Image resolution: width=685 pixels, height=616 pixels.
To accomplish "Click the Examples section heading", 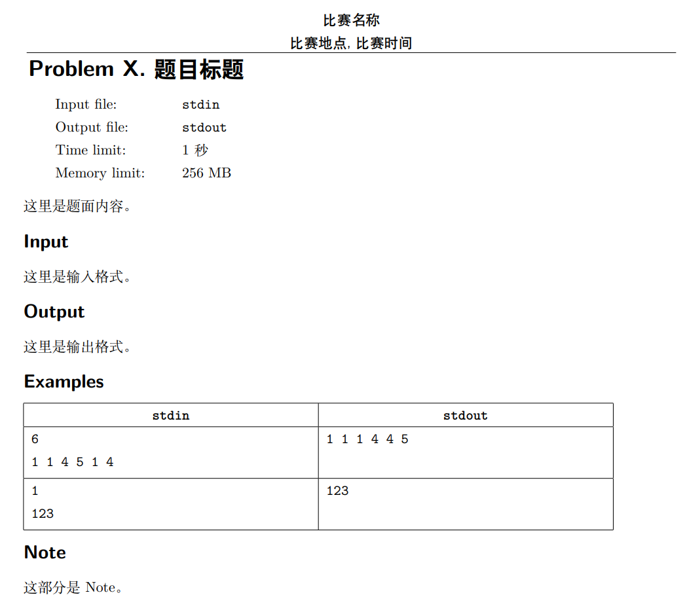I will (x=64, y=382).
